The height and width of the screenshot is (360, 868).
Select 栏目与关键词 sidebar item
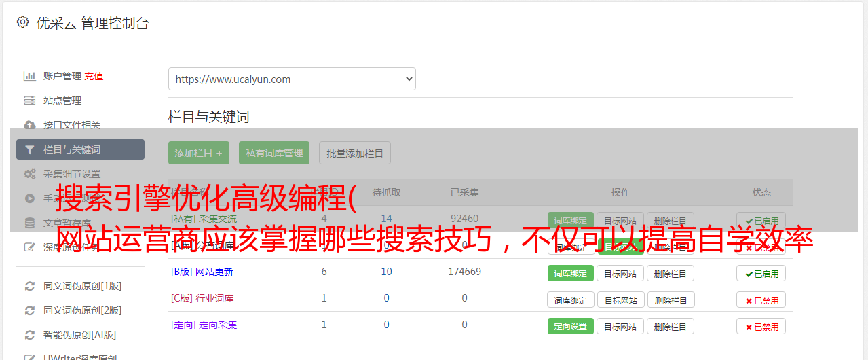(x=80, y=149)
